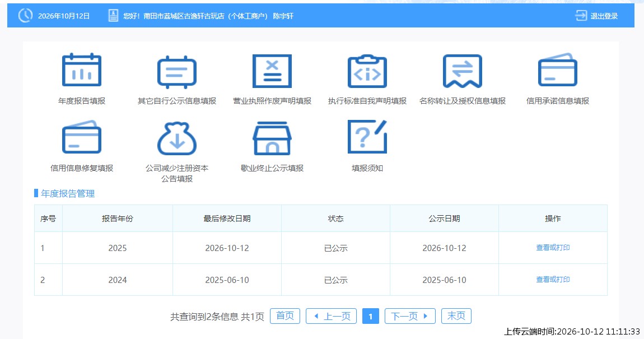Click the 歇业终止公示填报 label
Screen dimensions: 644x339
(x=272, y=168)
